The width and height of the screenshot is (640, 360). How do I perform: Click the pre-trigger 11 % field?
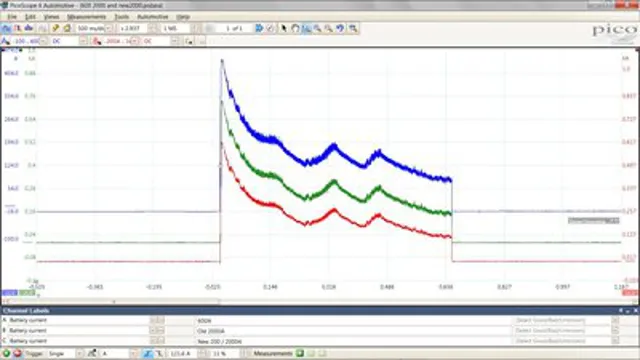224,353
